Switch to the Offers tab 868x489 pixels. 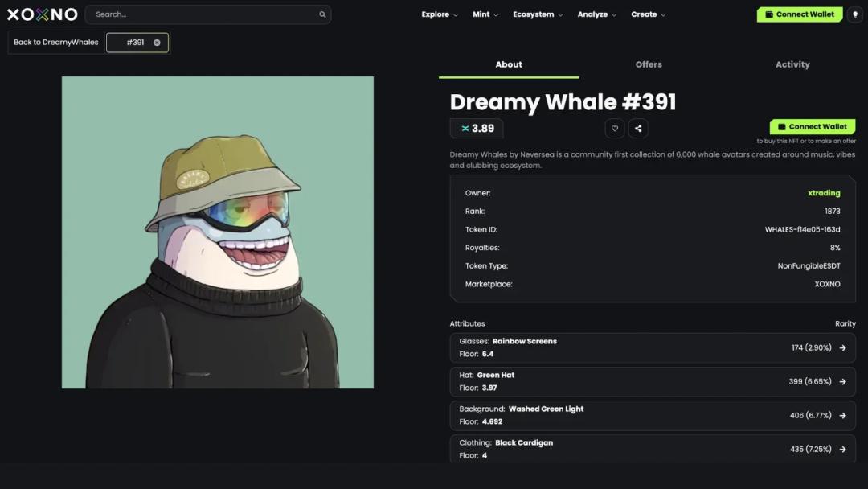point(649,65)
